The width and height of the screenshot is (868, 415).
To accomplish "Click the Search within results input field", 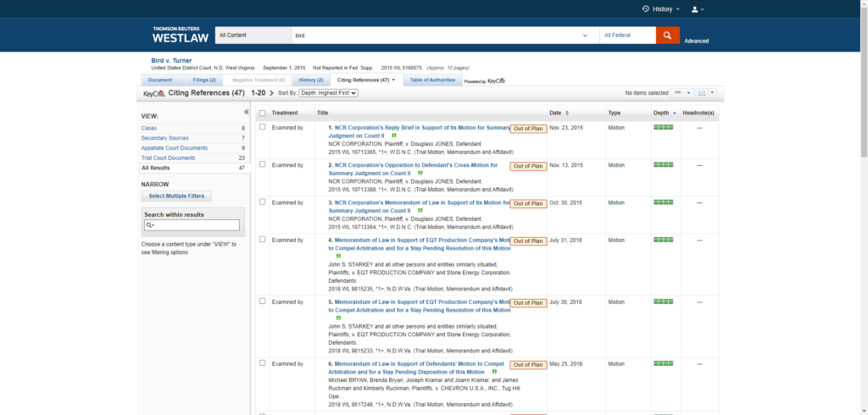I will coord(195,225).
